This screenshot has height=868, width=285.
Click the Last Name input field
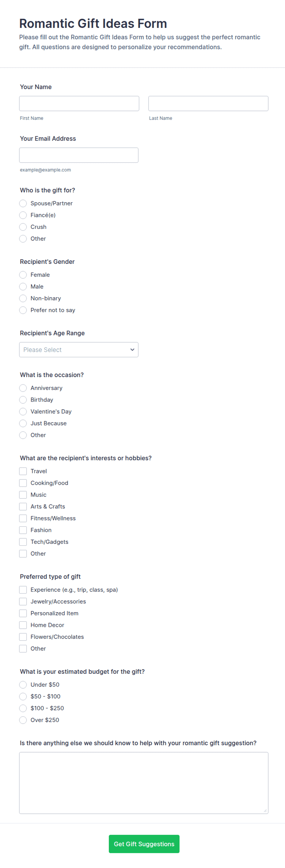(208, 104)
